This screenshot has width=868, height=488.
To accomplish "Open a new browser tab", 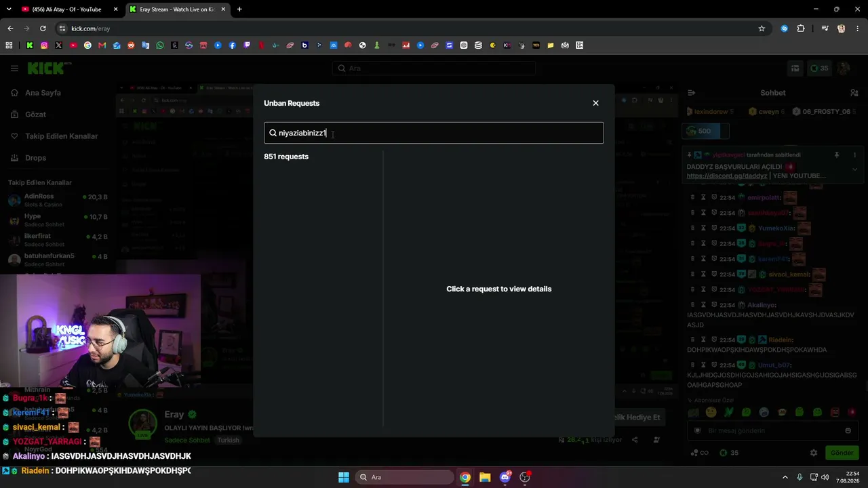I will [x=239, y=9].
